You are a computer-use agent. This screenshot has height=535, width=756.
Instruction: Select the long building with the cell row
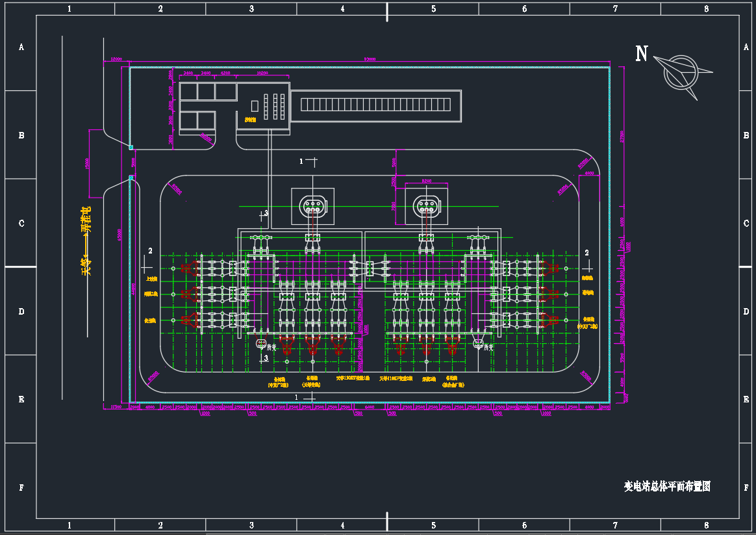click(x=375, y=105)
